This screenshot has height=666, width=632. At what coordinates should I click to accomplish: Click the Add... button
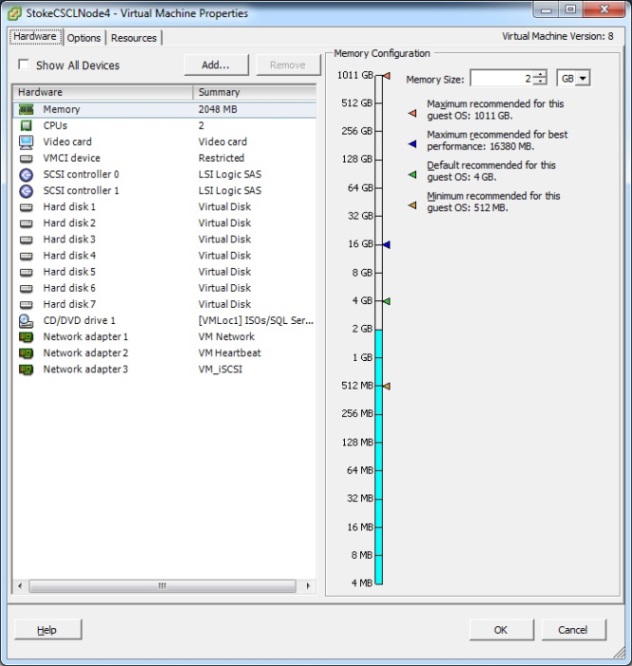point(216,65)
